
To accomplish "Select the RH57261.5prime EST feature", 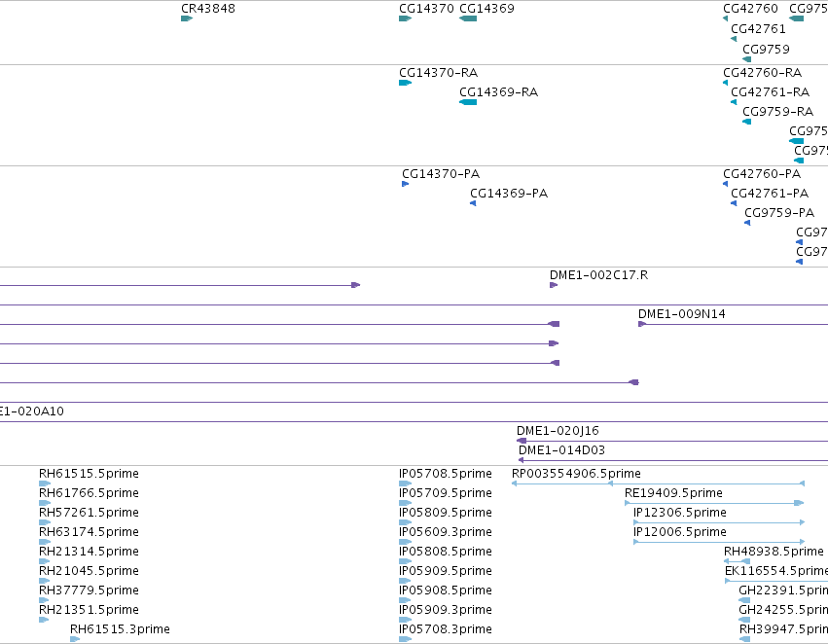I will 45,522.
